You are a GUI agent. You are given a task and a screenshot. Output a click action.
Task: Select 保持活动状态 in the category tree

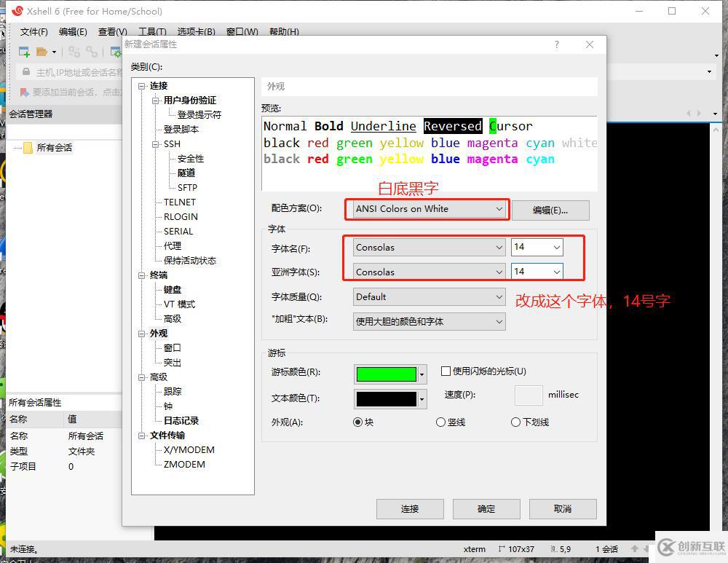click(x=190, y=261)
